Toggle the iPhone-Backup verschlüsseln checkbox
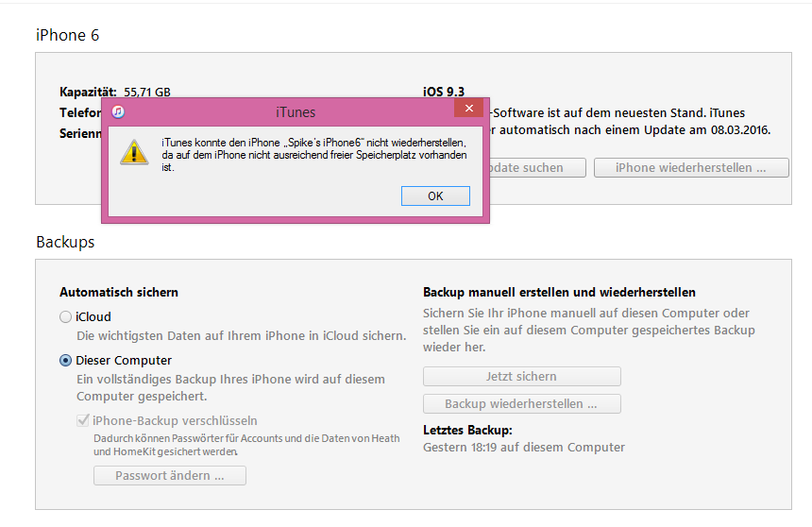The height and width of the screenshot is (527, 812). point(83,420)
